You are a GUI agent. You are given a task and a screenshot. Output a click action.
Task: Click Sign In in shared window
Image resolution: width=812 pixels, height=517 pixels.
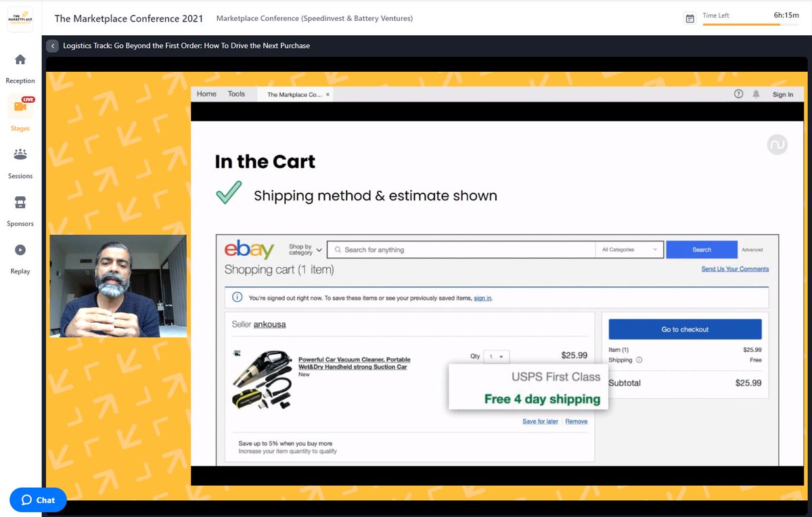[783, 94]
